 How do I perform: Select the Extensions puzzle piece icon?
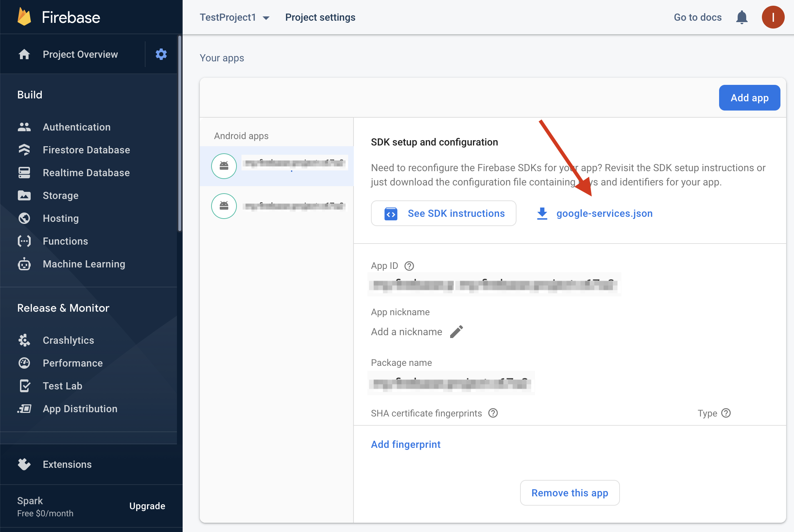(x=24, y=464)
